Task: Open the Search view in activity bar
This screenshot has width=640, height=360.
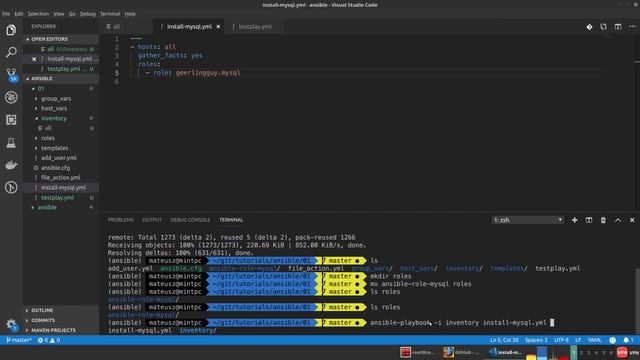Action: (11, 52)
